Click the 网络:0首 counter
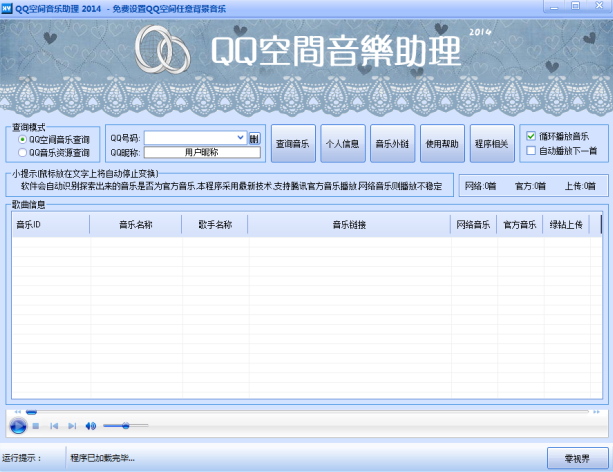The image size is (613, 472). point(480,186)
